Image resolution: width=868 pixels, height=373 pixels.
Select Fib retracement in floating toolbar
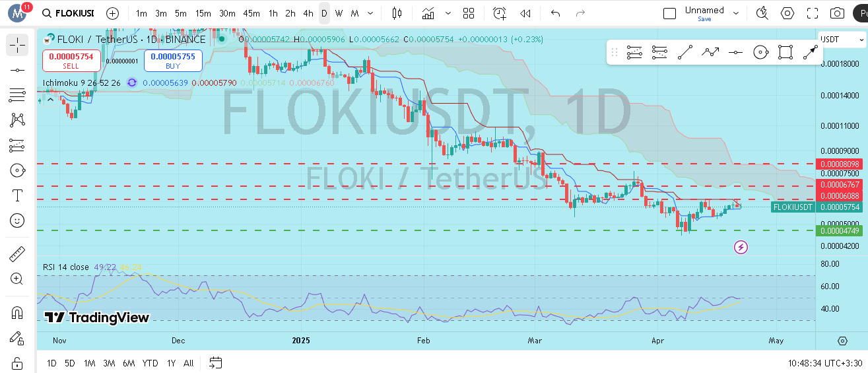pyautogui.click(x=634, y=52)
